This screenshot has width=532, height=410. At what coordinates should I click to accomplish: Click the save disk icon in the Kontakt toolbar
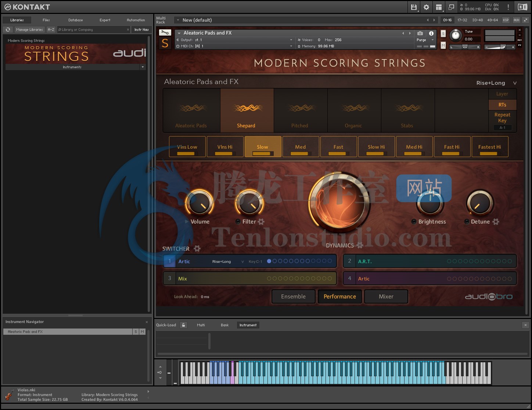point(413,7)
